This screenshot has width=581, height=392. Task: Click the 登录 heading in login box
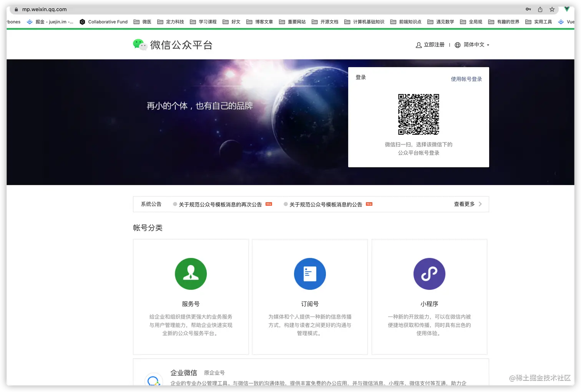point(360,78)
